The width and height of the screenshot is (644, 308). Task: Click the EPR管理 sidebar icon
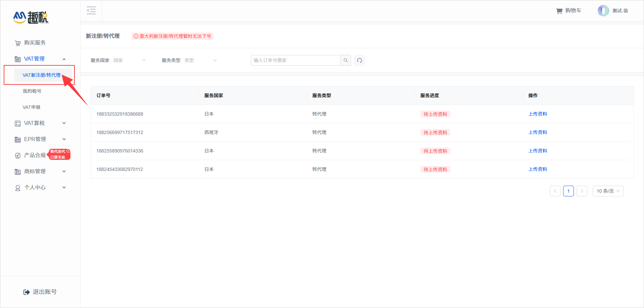(17, 139)
